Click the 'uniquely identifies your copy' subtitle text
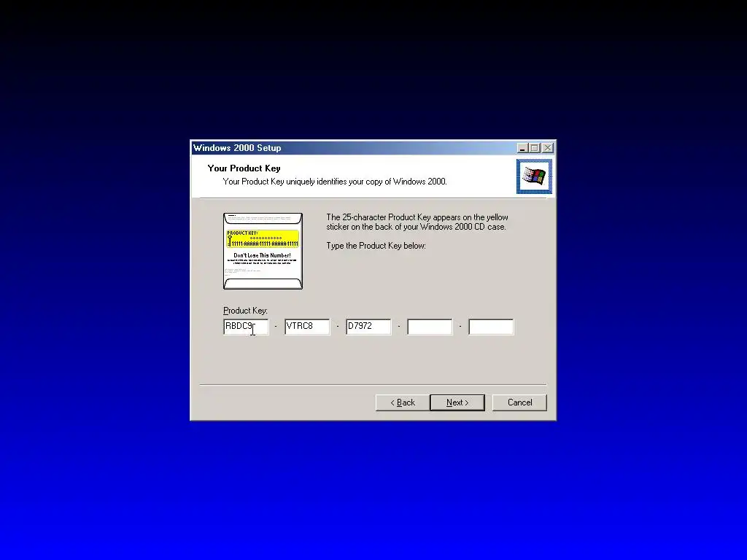The width and height of the screenshot is (747, 560). (335, 182)
